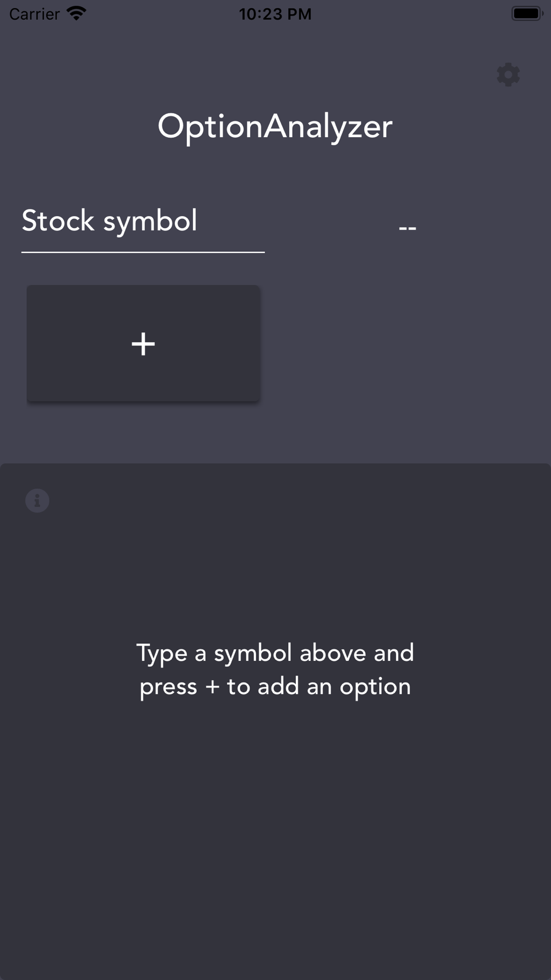Click the 'Stock symbol' placeholder text

click(x=109, y=222)
